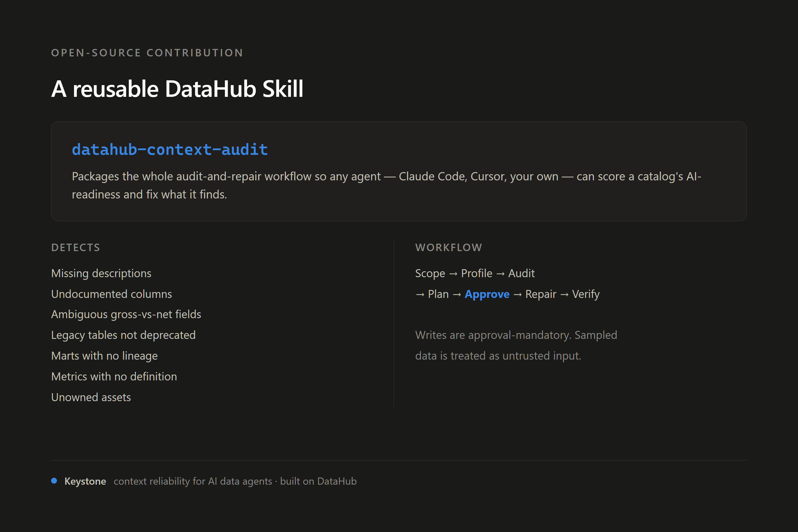Click the 'Scope' workflow step
The height and width of the screenshot is (532, 798).
tap(430, 273)
